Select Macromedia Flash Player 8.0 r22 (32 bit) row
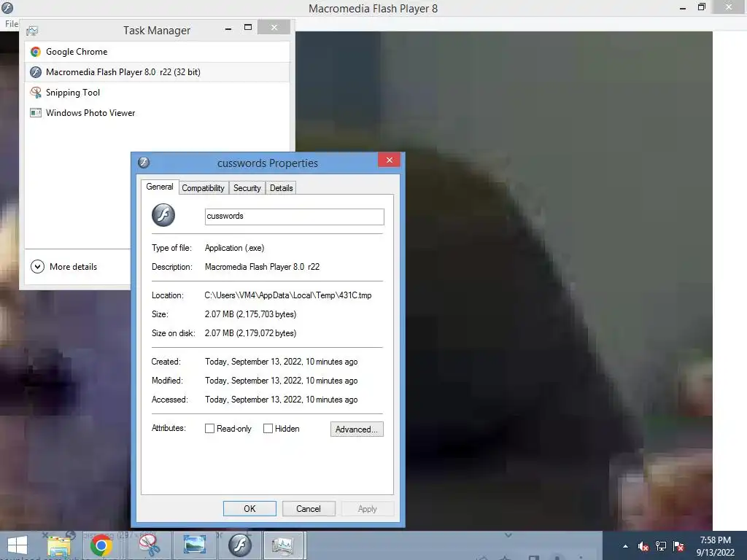The height and width of the screenshot is (560, 747). [x=158, y=72]
